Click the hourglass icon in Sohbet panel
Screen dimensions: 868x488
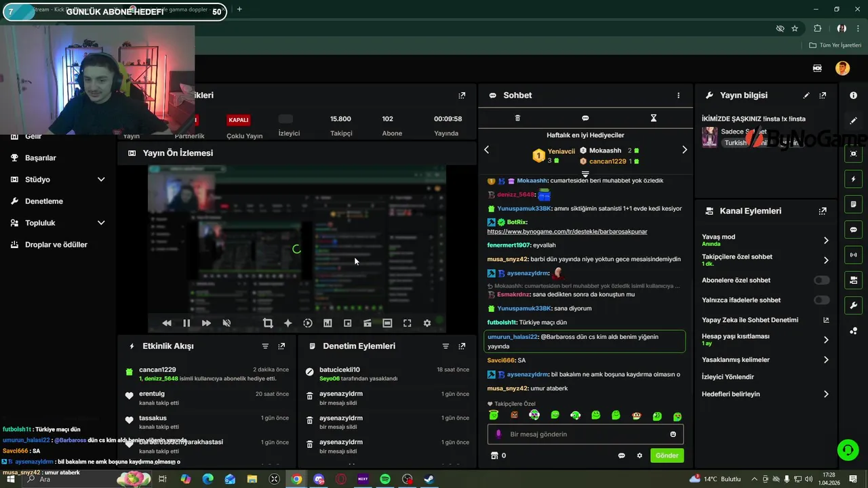[x=654, y=118]
